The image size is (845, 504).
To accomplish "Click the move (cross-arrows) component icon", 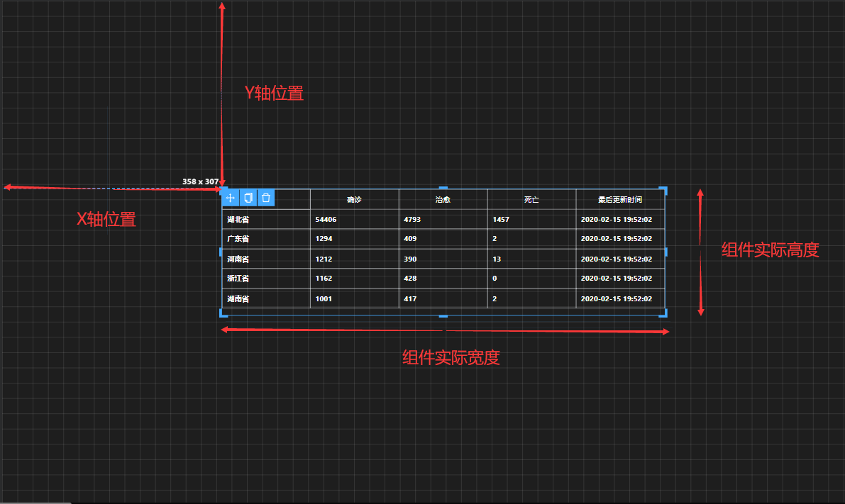I will pyautogui.click(x=230, y=198).
